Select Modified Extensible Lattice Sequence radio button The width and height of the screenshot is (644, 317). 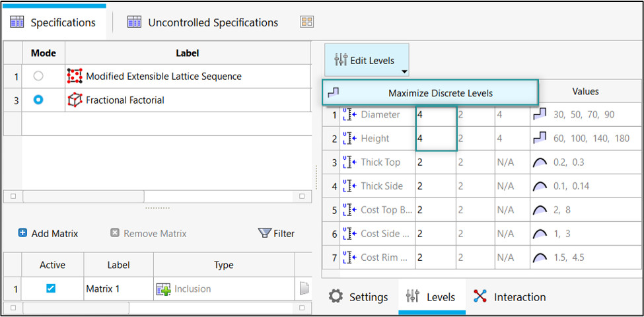[x=38, y=77]
